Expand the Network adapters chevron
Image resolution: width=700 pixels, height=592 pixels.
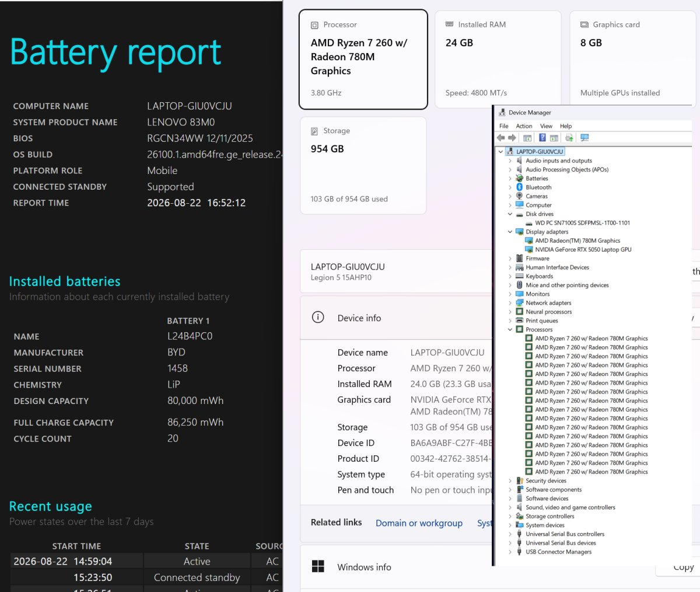point(510,303)
